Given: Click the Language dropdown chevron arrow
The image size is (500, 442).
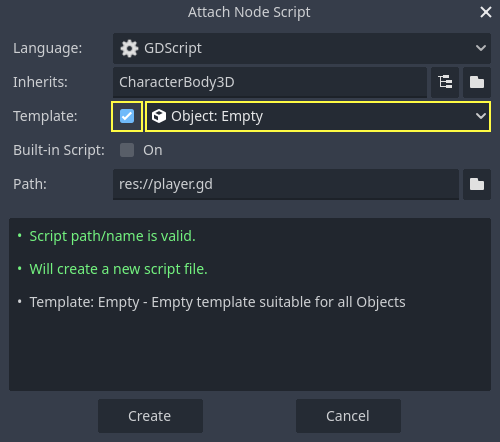Looking at the screenshot, I should pyautogui.click(x=481, y=48).
